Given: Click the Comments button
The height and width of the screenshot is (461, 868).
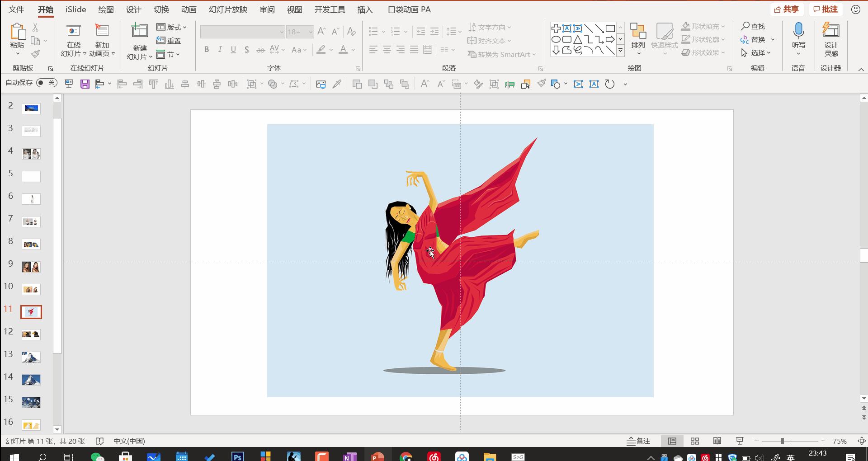Looking at the screenshot, I should (826, 9).
